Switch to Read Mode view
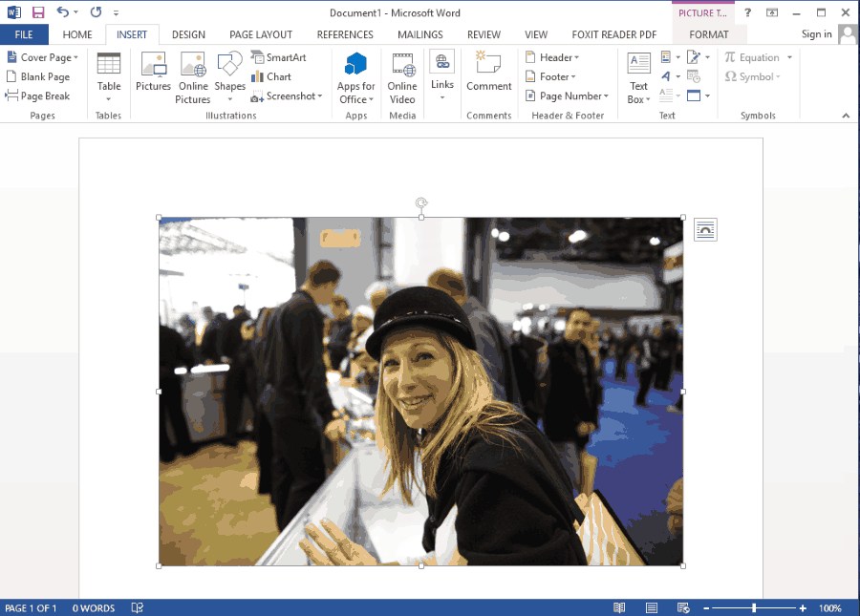 coord(619,607)
